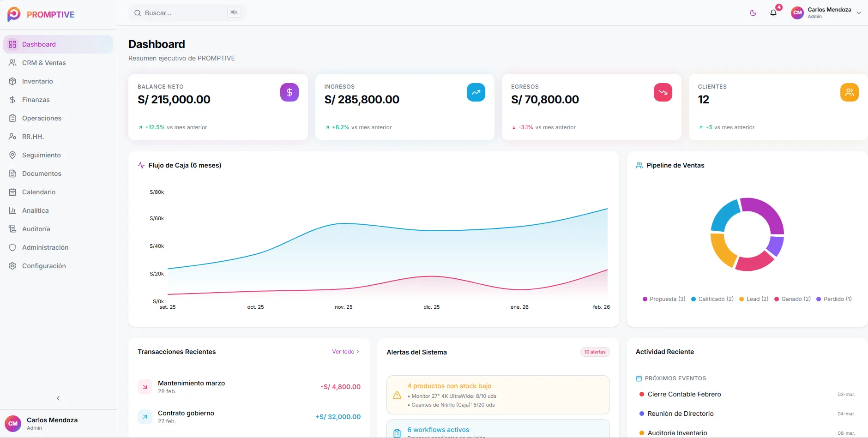Toggle the Propuesta legend item
The image size is (868, 438).
(663, 299)
